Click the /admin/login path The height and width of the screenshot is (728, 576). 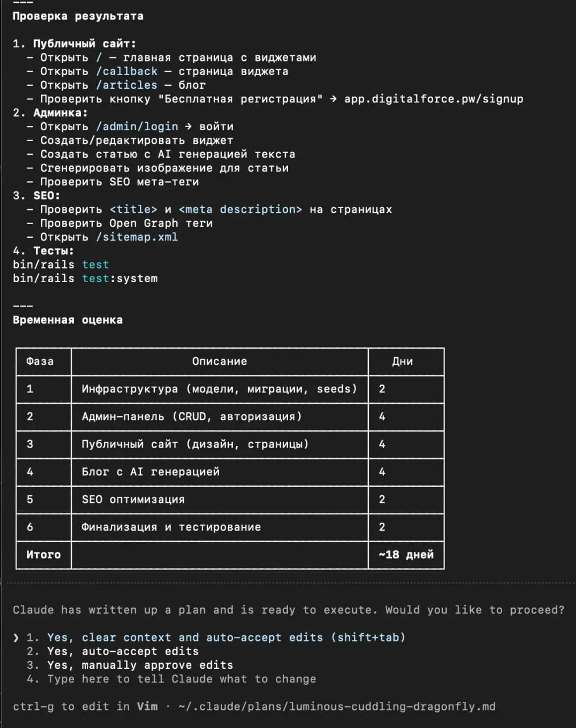pyautogui.click(x=137, y=126)
